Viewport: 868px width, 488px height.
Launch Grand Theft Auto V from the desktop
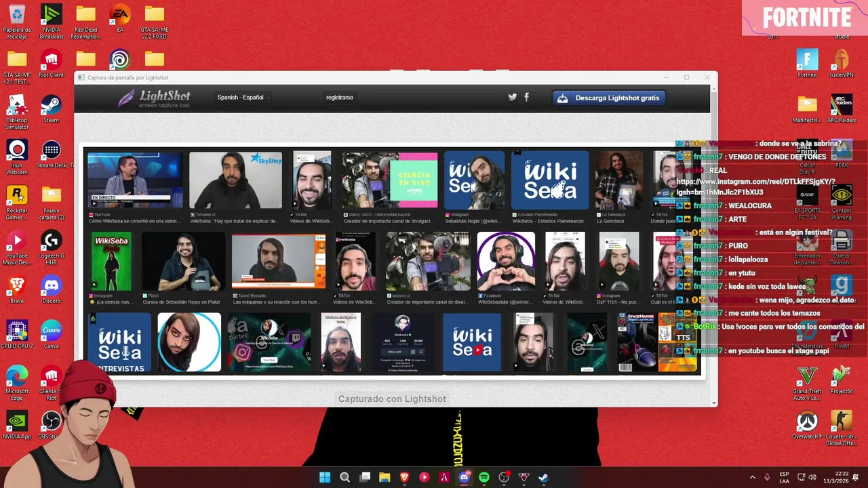click(807, 384)
